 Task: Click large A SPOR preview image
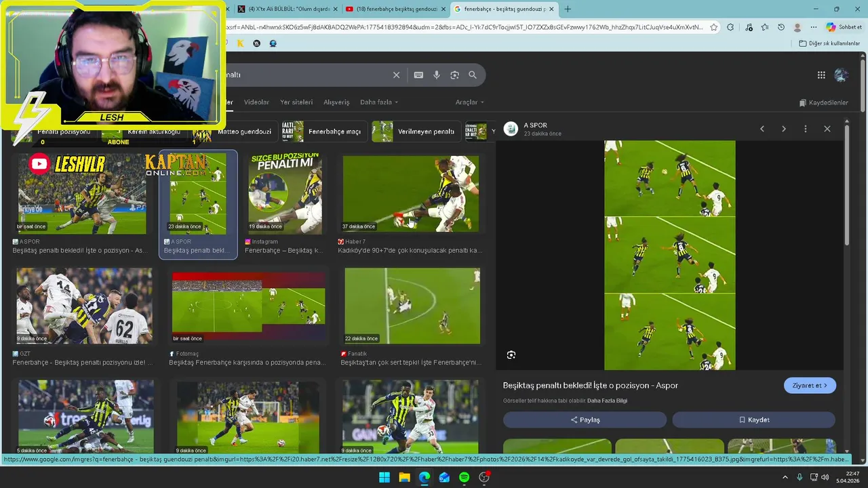pyautogui.click(x=669, y=255)
